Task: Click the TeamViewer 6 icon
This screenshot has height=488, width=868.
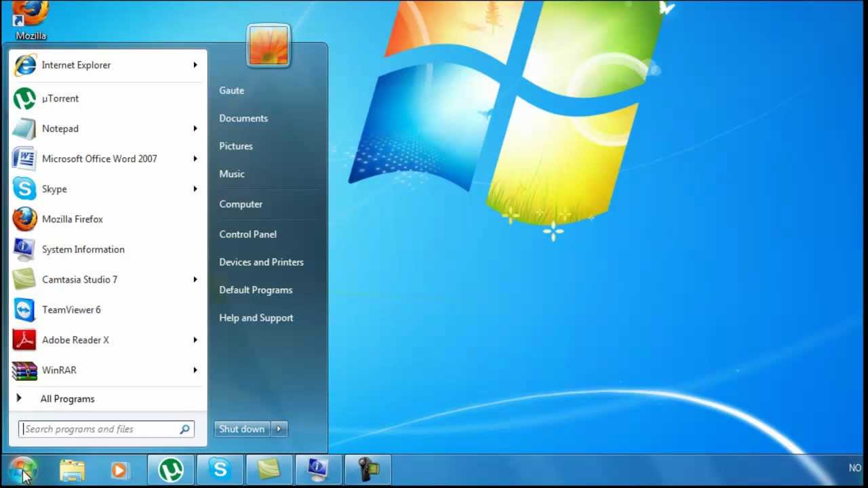Action: click(x=25, y=310)
